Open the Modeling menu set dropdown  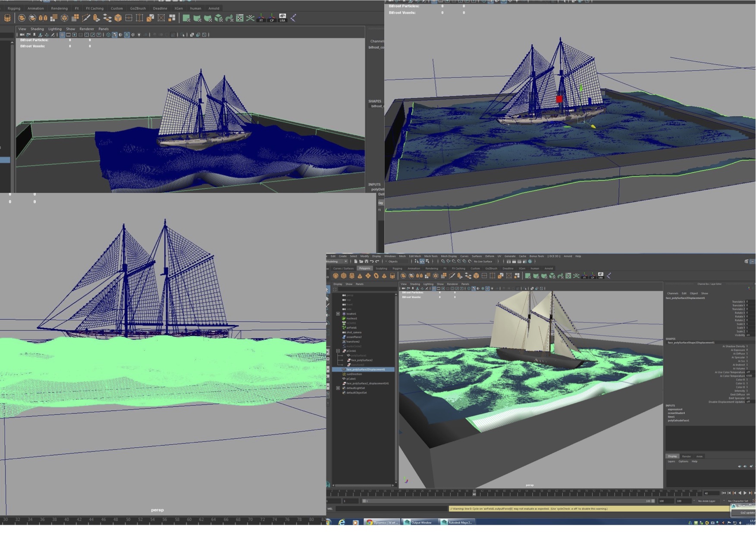[x=337, y=261]
